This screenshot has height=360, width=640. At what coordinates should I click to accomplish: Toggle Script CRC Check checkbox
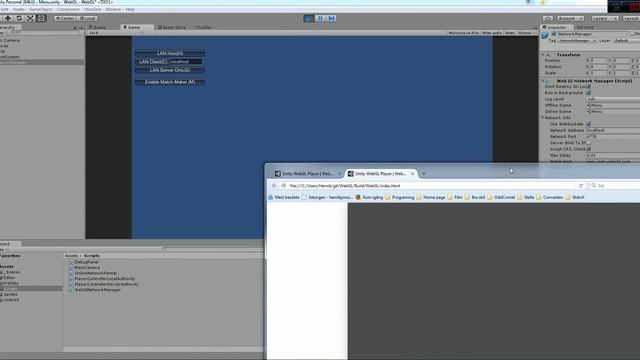(589, 149)
